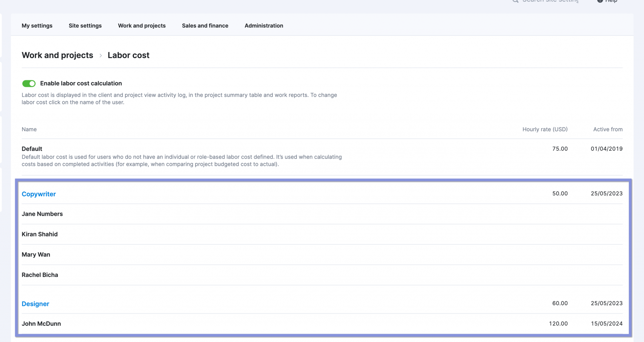
Task: Click the Work and projects breadcrumb link
Action: coord(57,55)
